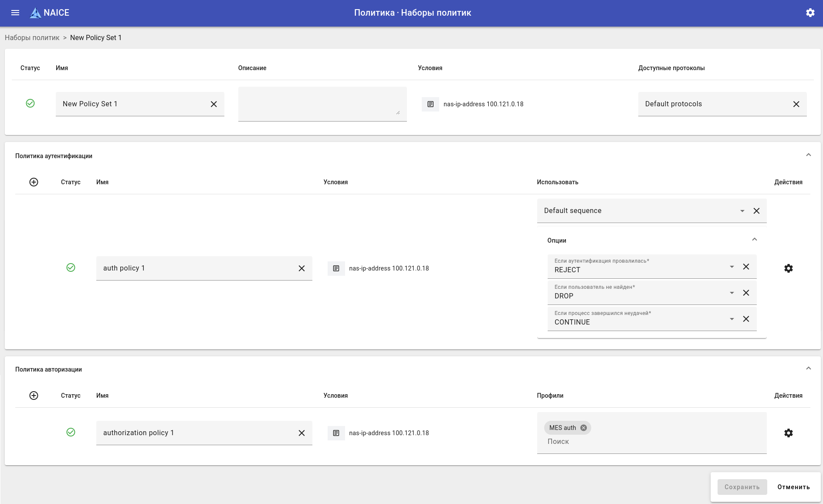This screenshot has width=823, height=504.
Task: Open the hamburger navigation menu
Action: coord(15,13)
